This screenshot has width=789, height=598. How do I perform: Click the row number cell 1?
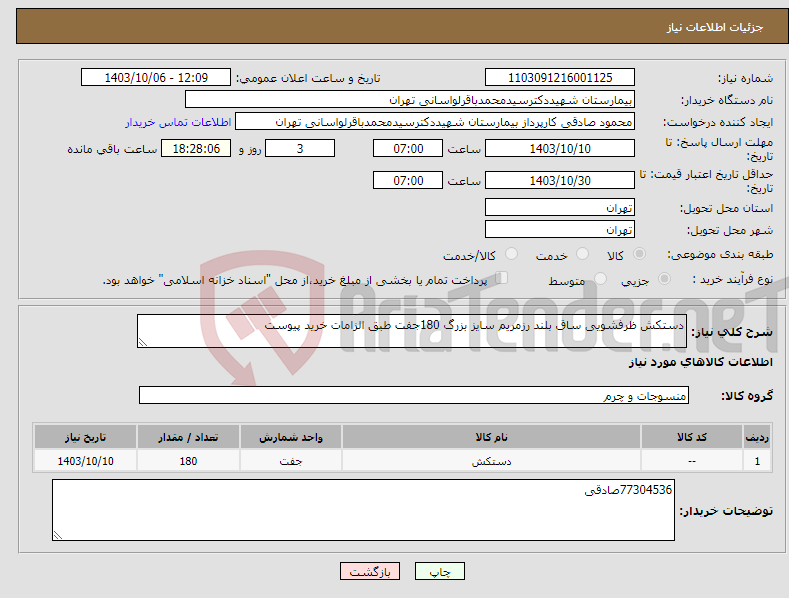click(757, 461)
